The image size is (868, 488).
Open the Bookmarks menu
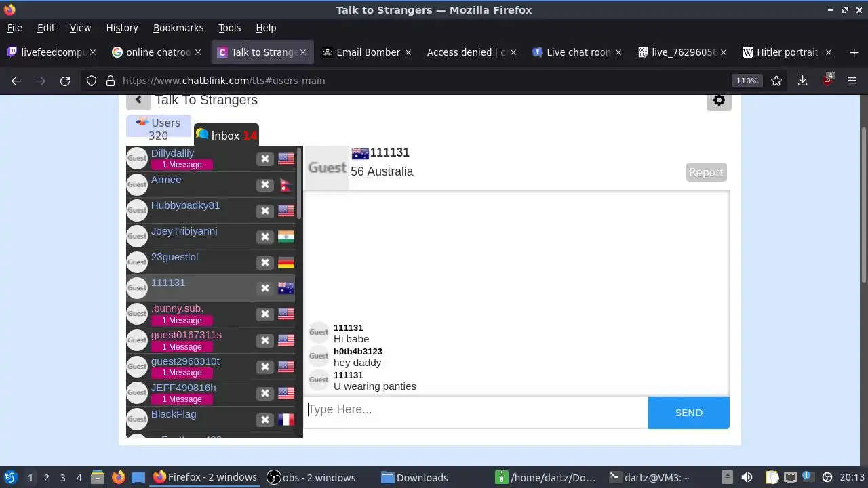coord(178,28)
